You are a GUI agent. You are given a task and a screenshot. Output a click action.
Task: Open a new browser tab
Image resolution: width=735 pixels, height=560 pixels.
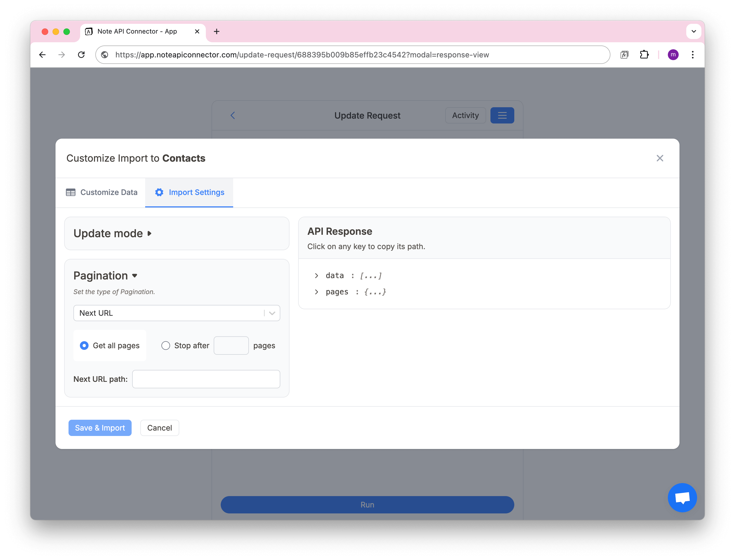click(217, 31)
